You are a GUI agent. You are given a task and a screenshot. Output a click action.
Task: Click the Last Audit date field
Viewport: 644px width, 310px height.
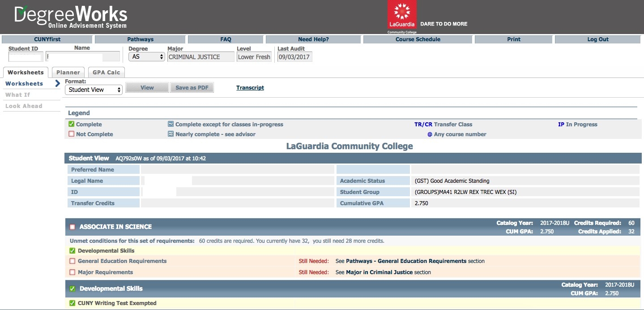point(294,57)
